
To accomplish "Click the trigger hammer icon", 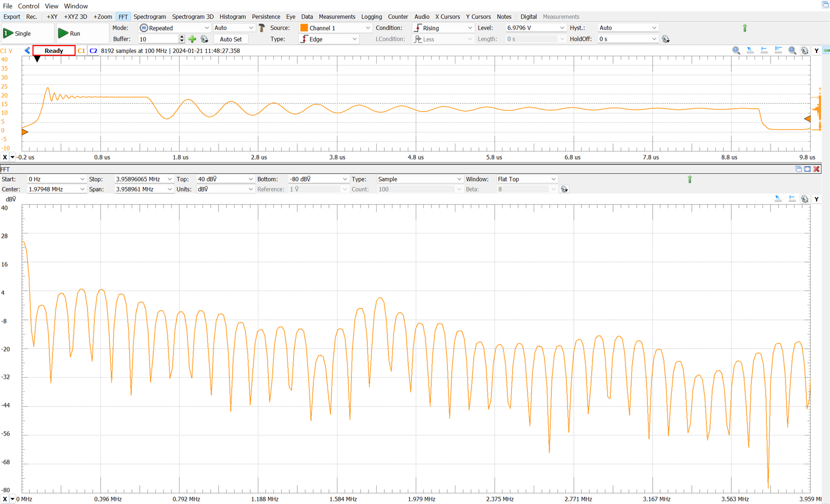I will 261,28.
